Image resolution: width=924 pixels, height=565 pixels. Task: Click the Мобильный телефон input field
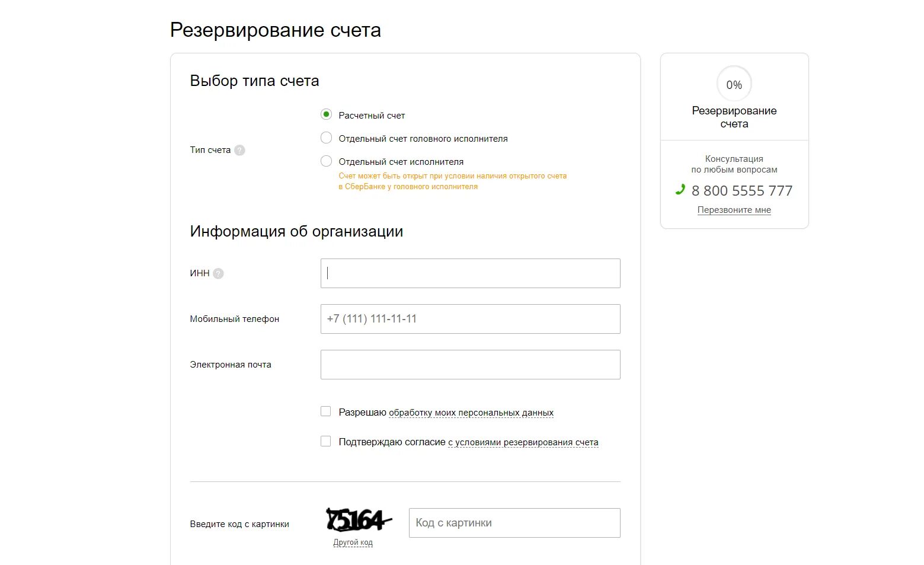click(470, 319)
